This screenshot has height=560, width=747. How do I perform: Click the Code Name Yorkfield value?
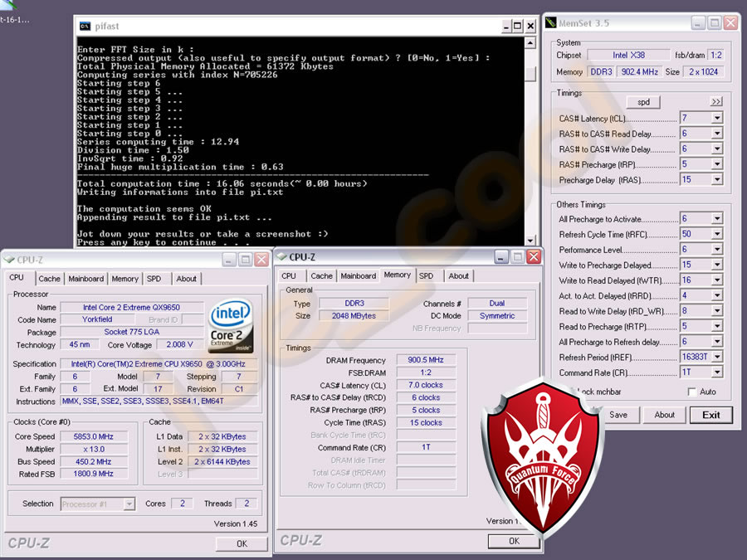coord(97,319)
